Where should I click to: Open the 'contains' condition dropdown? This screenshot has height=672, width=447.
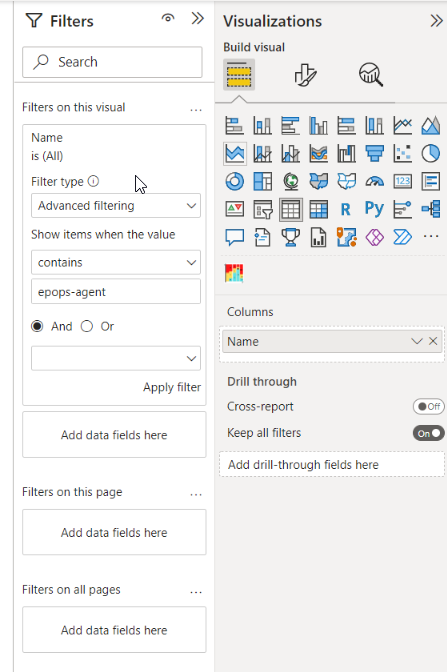pyautogui.click(x=116, y=262)
